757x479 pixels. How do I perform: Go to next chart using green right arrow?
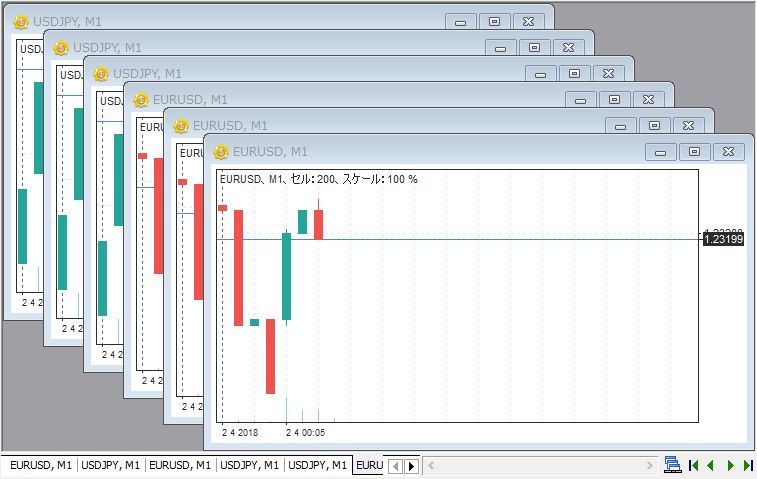[730, 465]
